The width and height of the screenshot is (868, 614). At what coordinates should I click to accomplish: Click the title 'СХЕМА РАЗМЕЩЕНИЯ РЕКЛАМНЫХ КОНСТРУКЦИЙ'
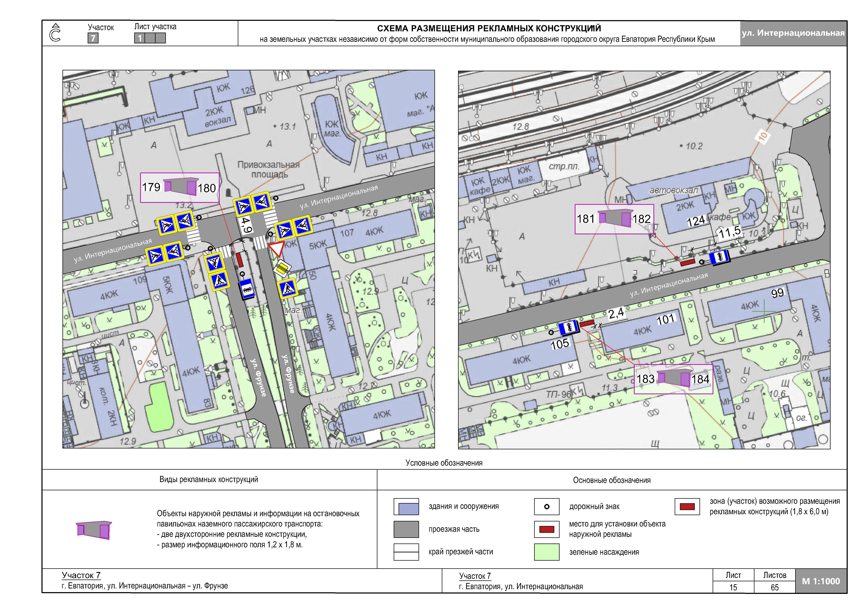[489, 28]
